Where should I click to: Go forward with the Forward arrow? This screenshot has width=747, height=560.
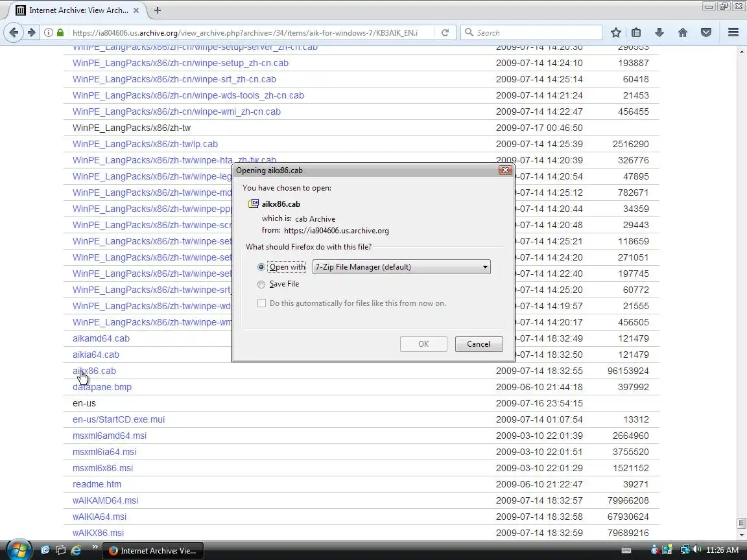[31, 32]
